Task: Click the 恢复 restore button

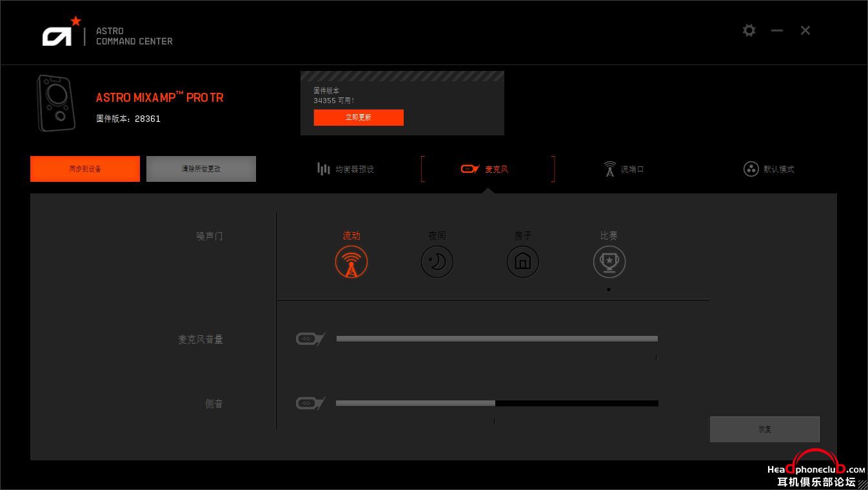Action: 765,429
